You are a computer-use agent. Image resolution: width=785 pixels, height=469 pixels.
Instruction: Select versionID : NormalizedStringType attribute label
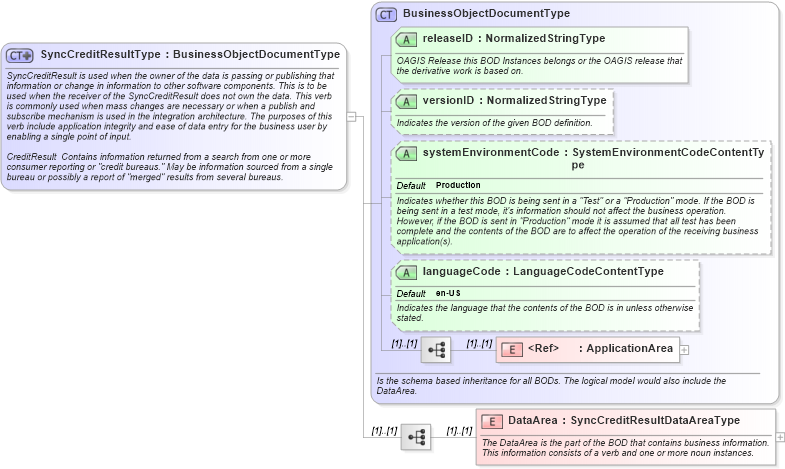click(x=514, y=100)
